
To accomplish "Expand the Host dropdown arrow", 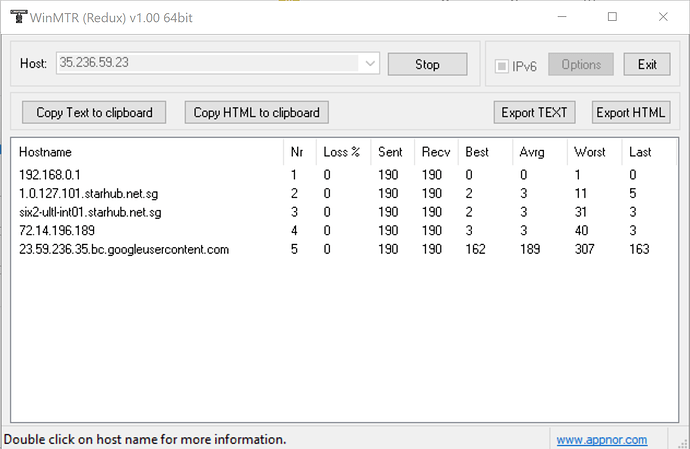I will point(370,64).
